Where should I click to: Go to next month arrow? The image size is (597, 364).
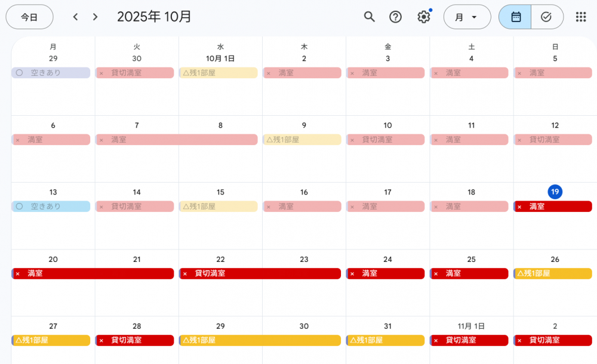coord(95,17)
